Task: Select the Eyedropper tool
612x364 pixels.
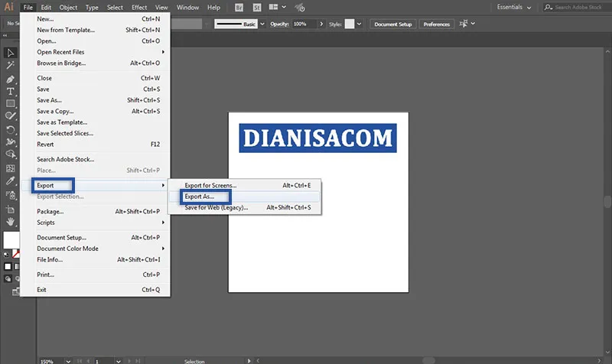Action: (x=11, y=180)
